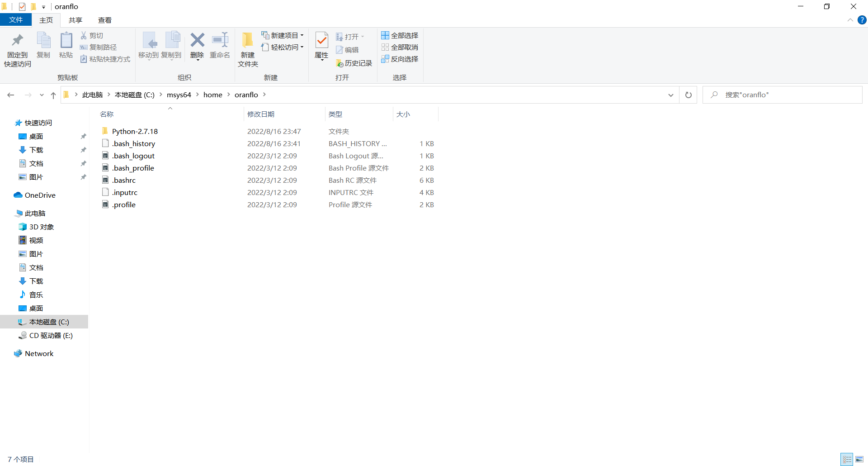Click the 新建文件夹 folder icon
868x466 pixels.
(x=248, y=40)
